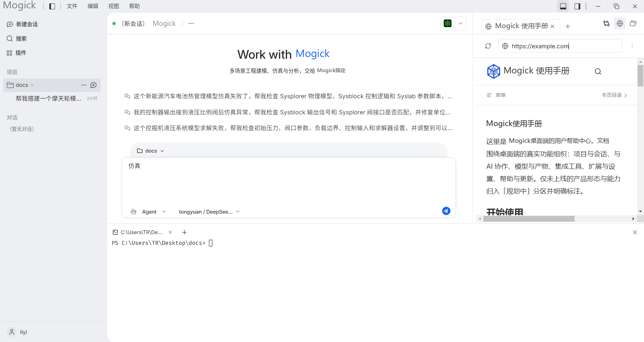This screenshot has height=342, width=644.
Task: Toggle the left sidebar panel icon
Action: [52, 6]
